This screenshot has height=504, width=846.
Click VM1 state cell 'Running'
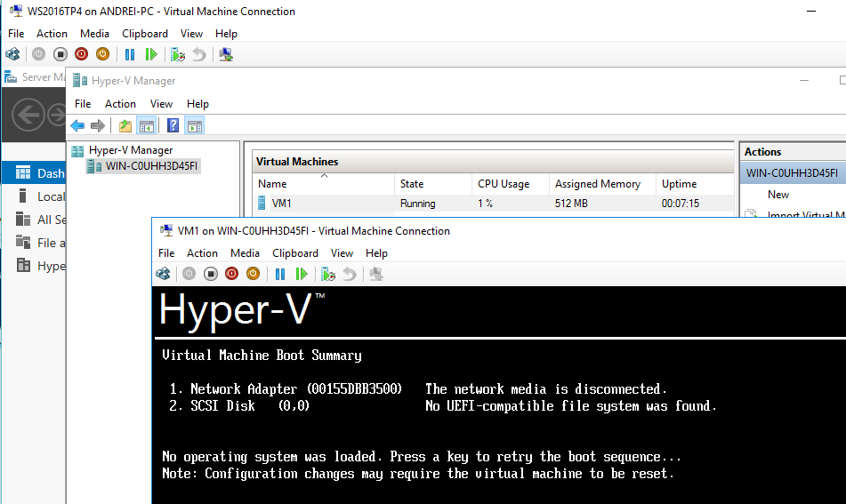click(x=417, y=204)
